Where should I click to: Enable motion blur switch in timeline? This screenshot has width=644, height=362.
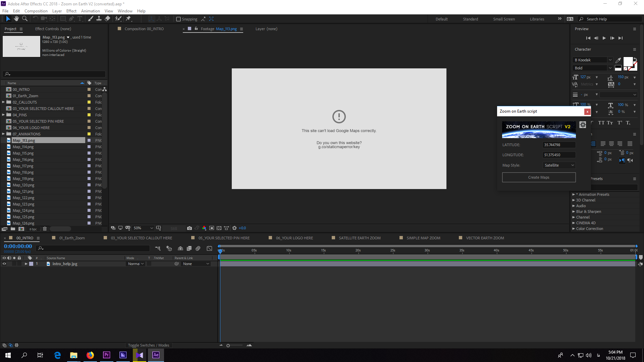[198, 248]
